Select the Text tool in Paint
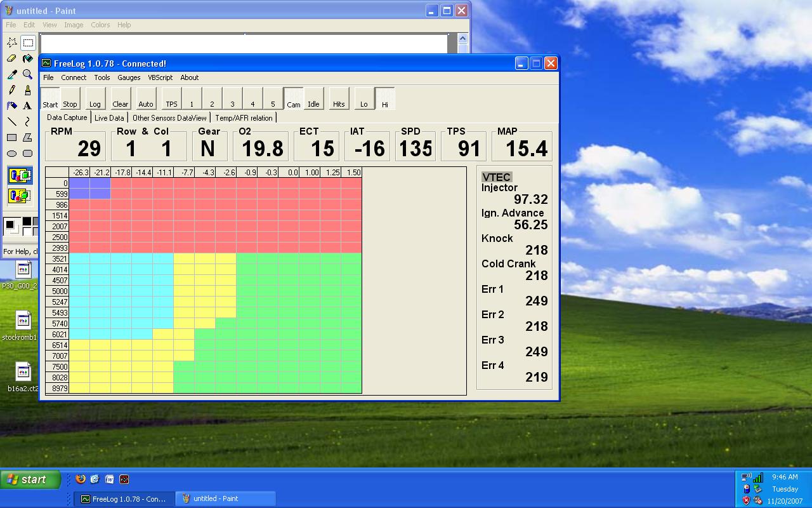Screen dimensions: 812x508 (x=27, y=105)
